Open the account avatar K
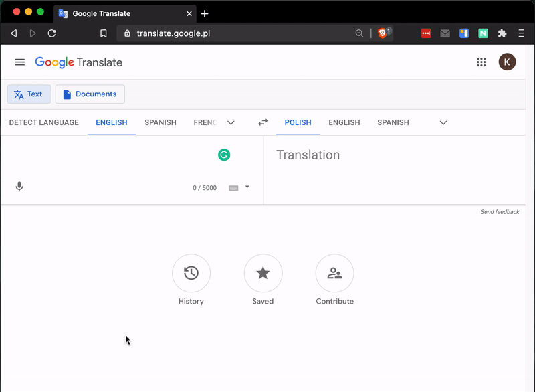The width and height of the screenshot is (535, 392). (507, 62)
